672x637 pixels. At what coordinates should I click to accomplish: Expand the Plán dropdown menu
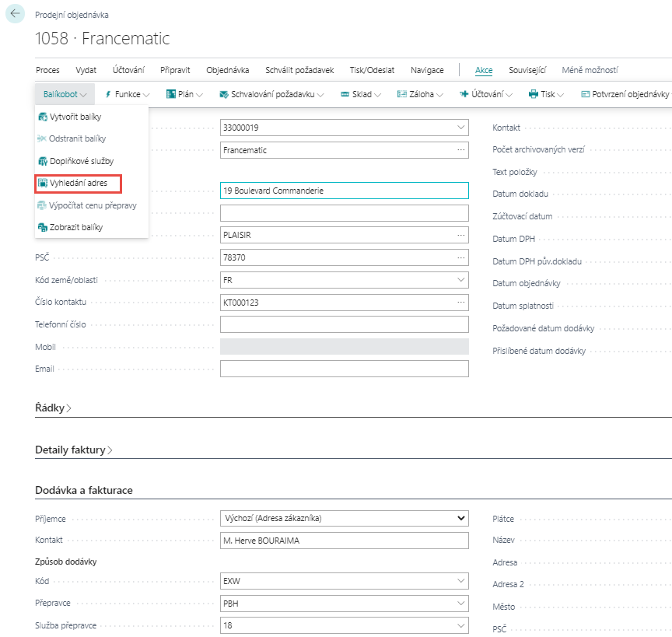pyautogui.click(x=184, y=94)
